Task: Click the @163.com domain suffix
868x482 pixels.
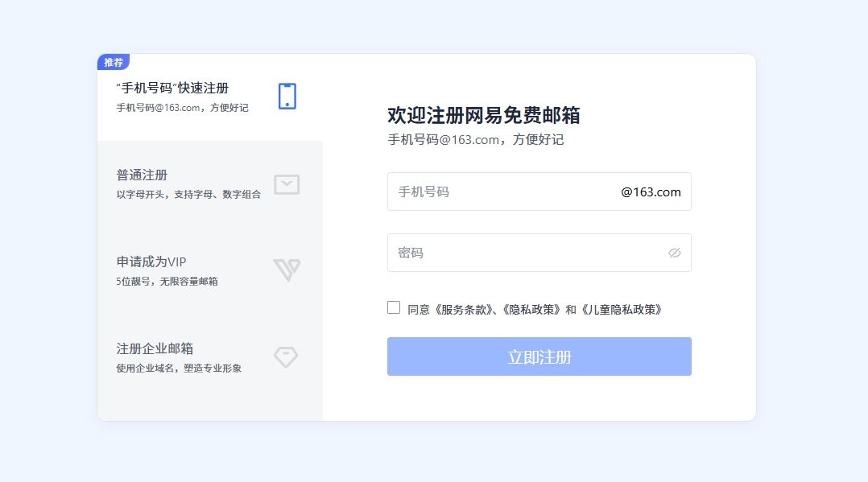Action: (651, 192)
